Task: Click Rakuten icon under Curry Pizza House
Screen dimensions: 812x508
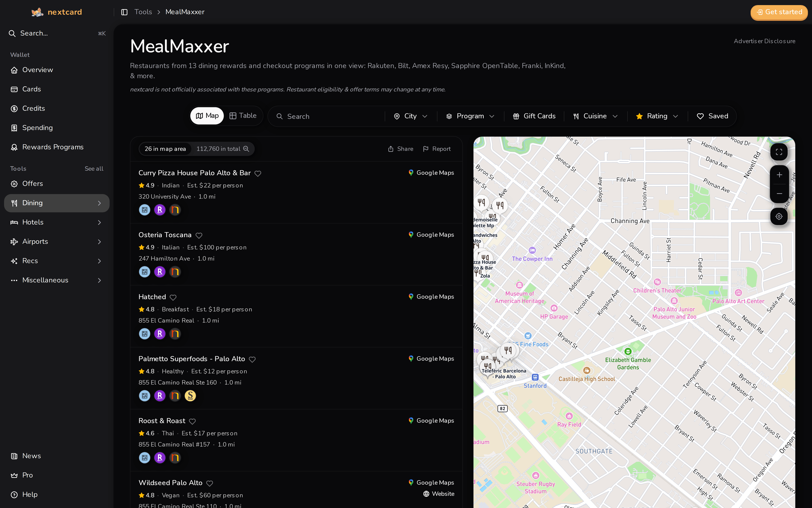Action: pos(160,210)
